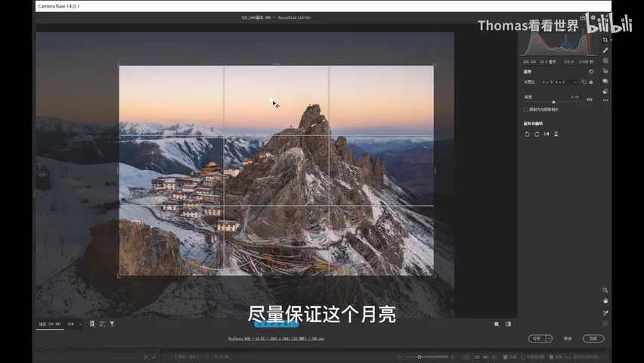Select the Zoom tool magnifier

[605, 290]
